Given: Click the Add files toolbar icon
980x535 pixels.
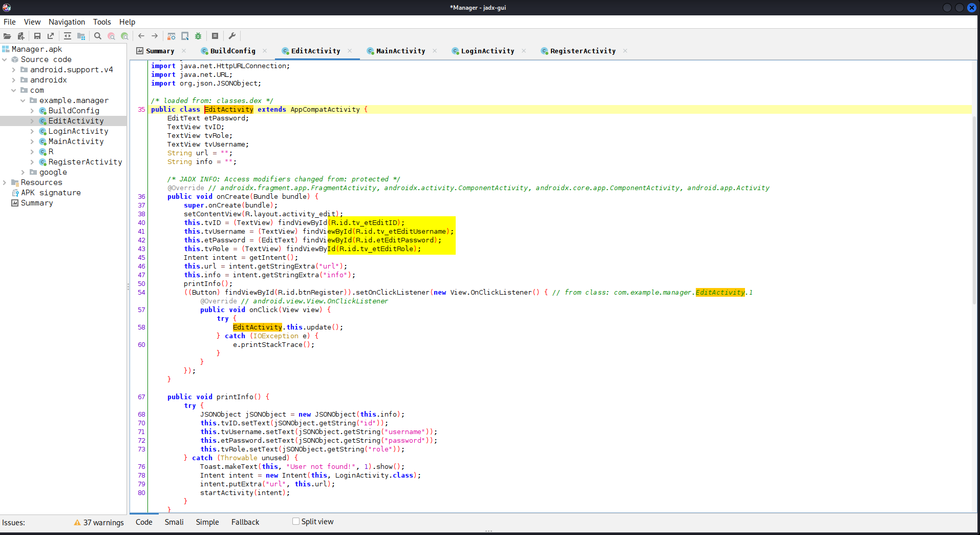Looking at the screenshot, I should [x=21, y=36].
